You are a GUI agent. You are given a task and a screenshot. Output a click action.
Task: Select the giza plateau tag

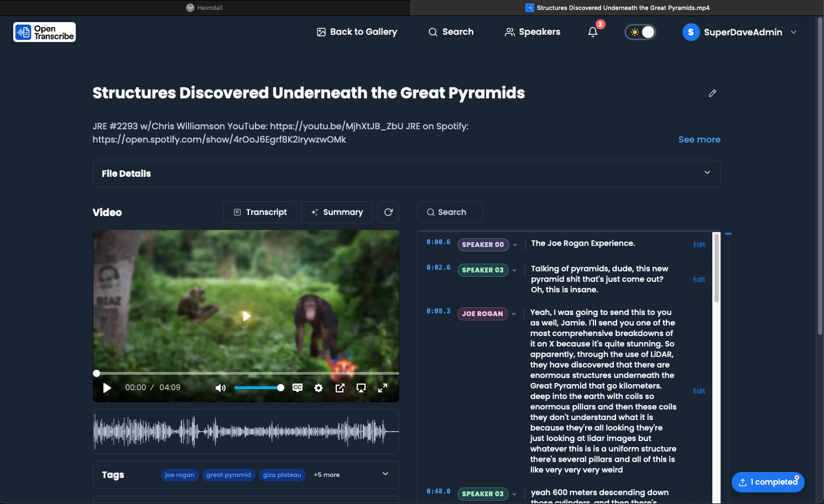pyautogui.click(x=282, y=475)
